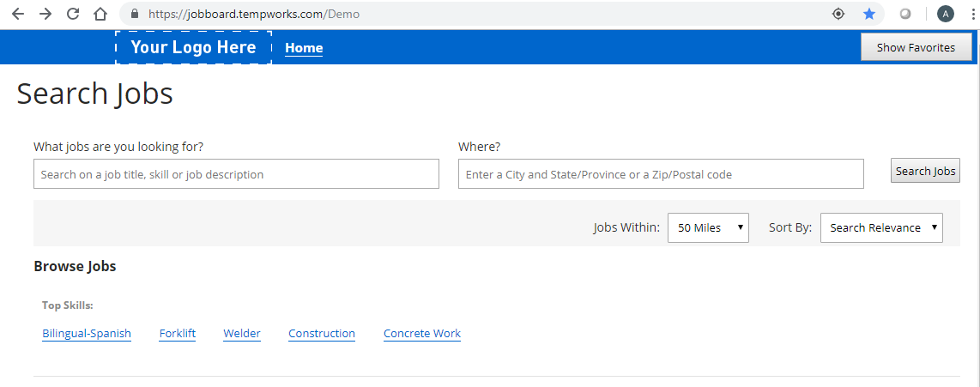
Task: Expand the Jobs Within 50 Miles dropdown
Action: point(708,227)
